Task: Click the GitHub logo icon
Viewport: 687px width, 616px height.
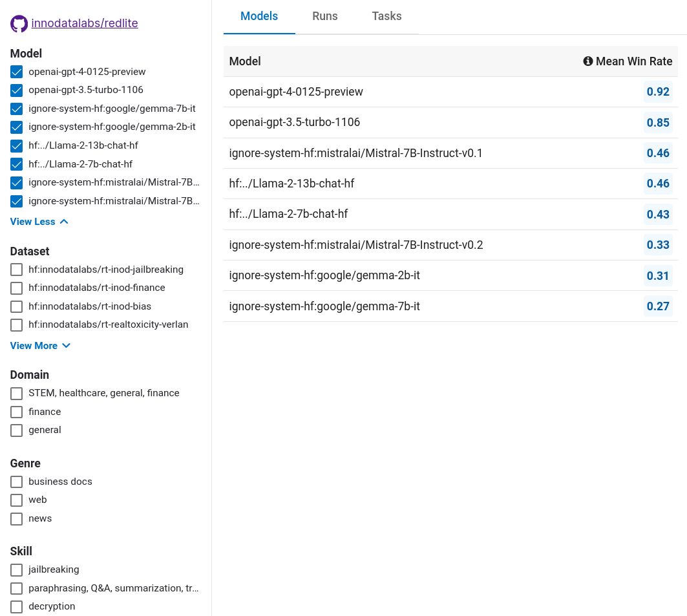Action: coord(19,24)
